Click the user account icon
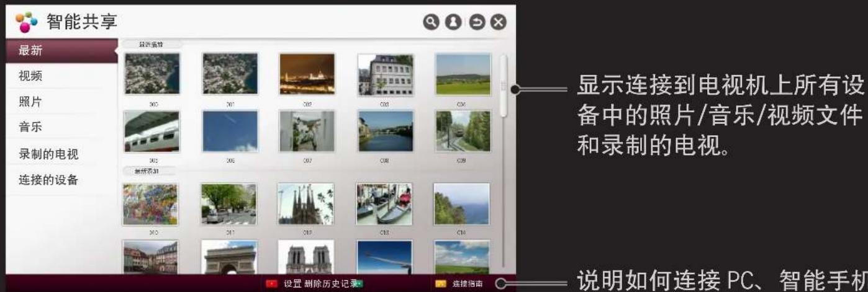The width and height of the screenshot is (868, 292). click(x=453, y=22)
